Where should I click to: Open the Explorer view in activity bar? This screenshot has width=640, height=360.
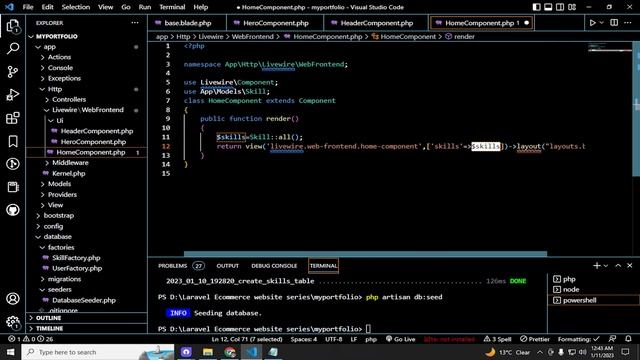pos(13,26)
